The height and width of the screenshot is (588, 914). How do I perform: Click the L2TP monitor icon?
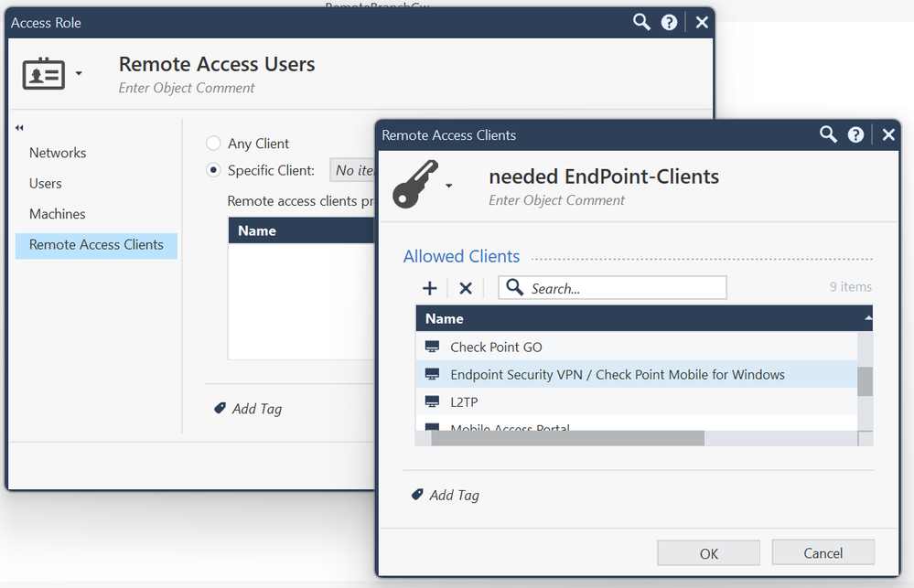click(x=432, y=401)
